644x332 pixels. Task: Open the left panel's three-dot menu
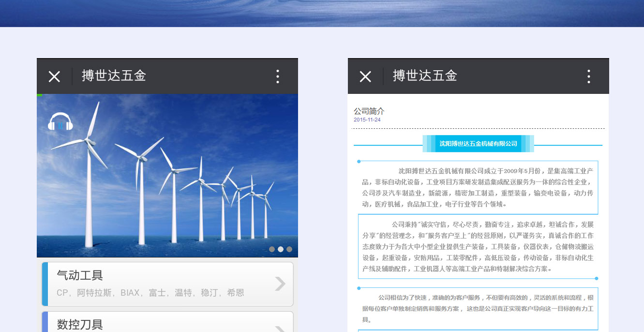click(x=277, y=76)
